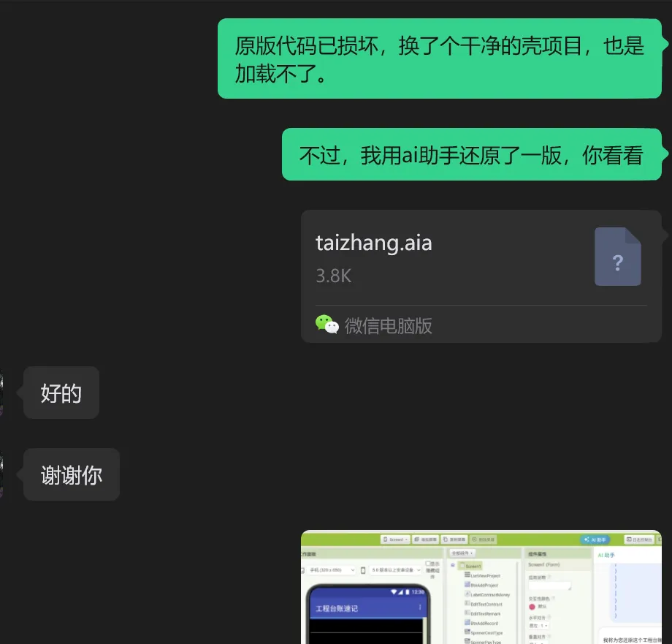Open the App Inventor screenshot thumbnail
The width and height of the screenshot is (672, 644).
point(481,587)
